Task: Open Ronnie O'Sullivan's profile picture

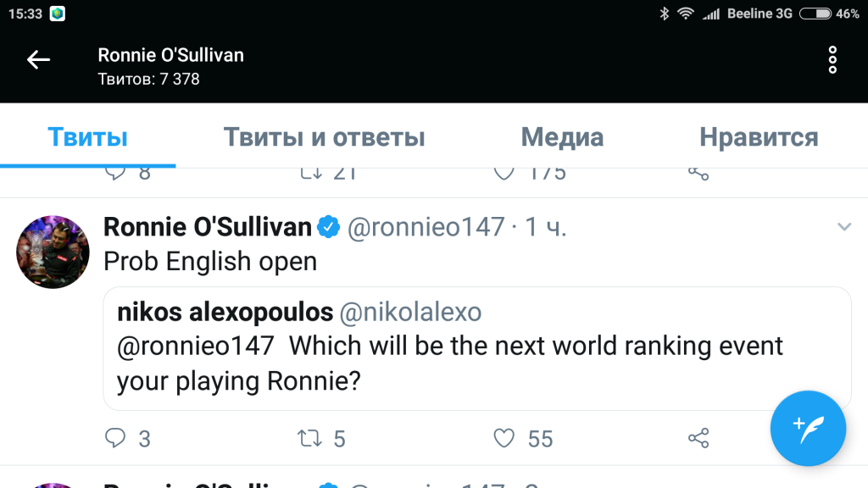Action: [53, 252]
